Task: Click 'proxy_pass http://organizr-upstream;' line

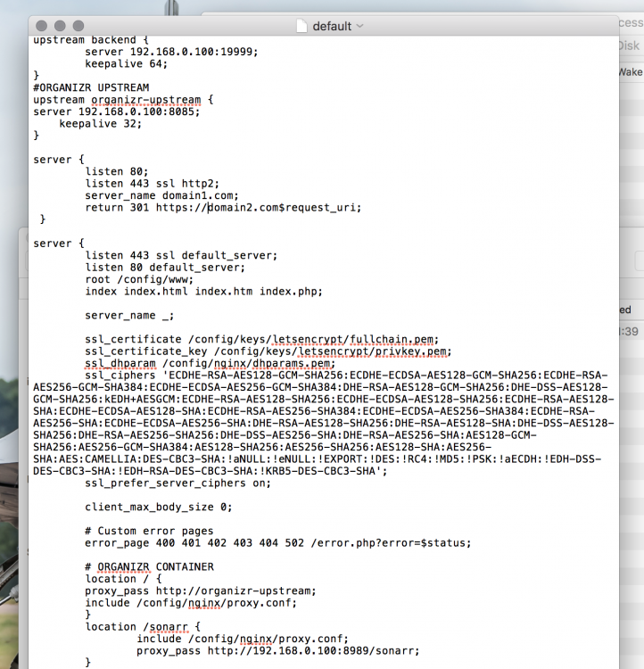Action: (201, 591)
